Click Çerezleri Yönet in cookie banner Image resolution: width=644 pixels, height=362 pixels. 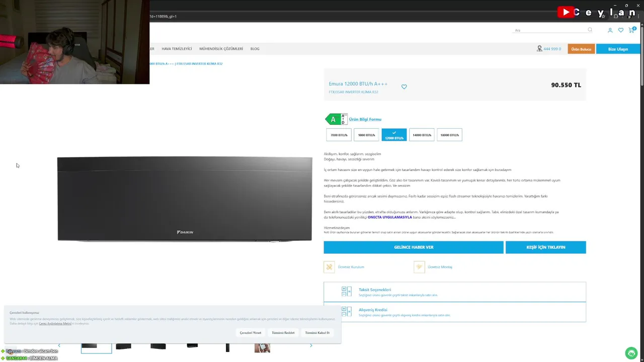point(251,333)
